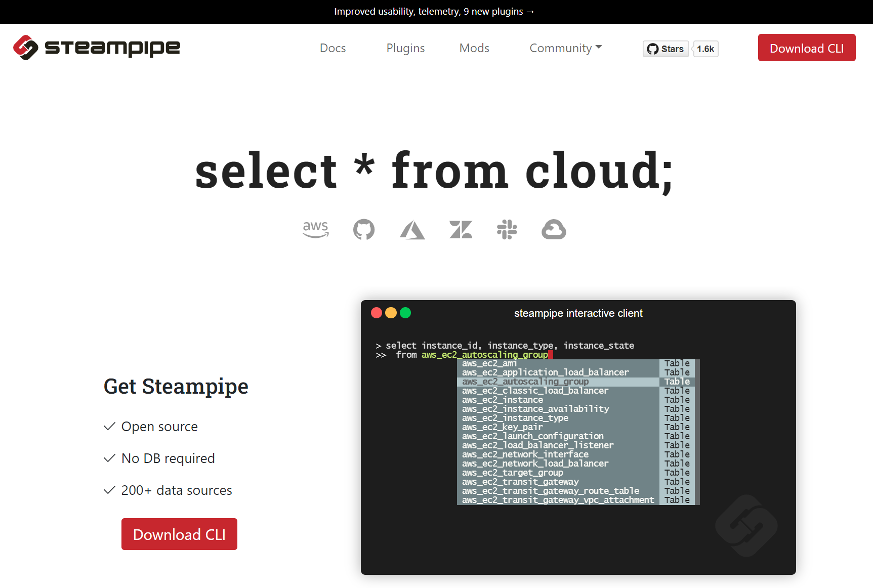Open the announcement banner about new plugins
This screenshot has height=588, width=873.
point(434,12)
